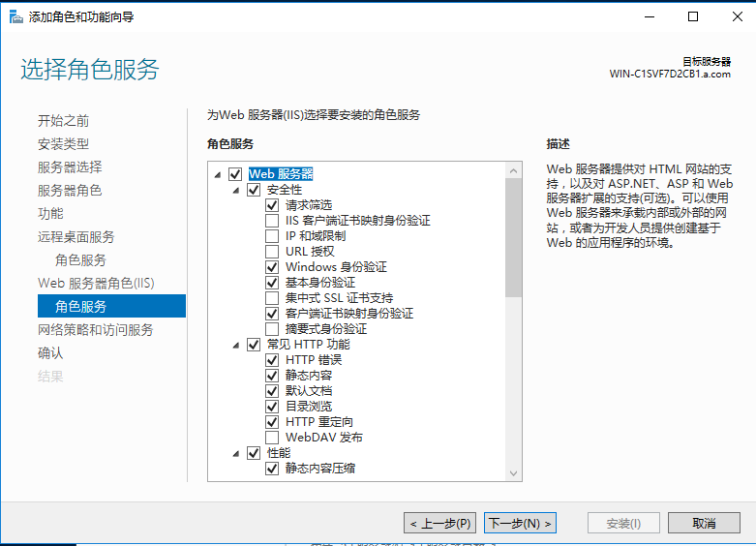
Task: Go to 安装类型 wizard step
Action: [63, 143]
